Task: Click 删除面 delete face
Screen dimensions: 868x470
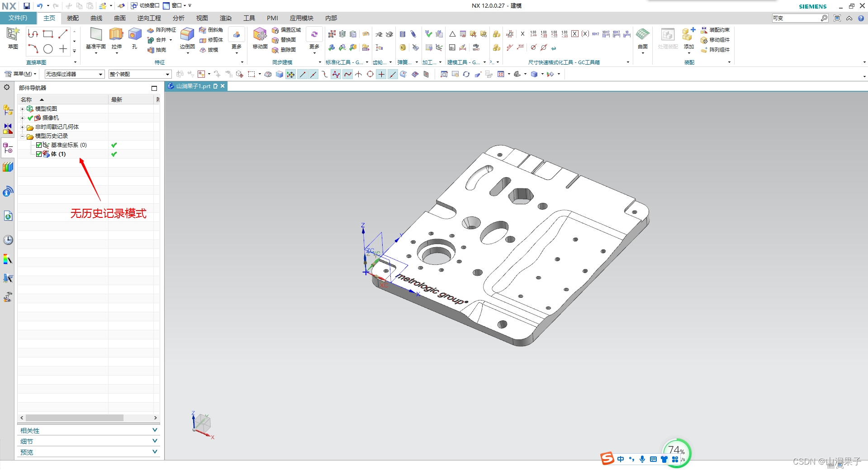Action: [x=284, y=50]
